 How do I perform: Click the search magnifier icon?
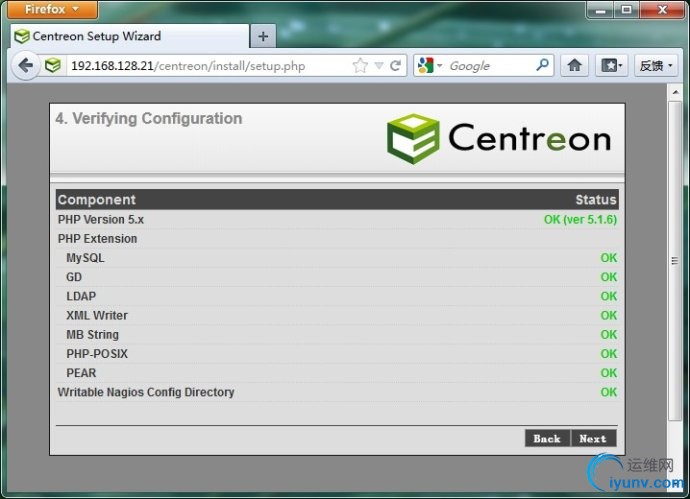543,65
